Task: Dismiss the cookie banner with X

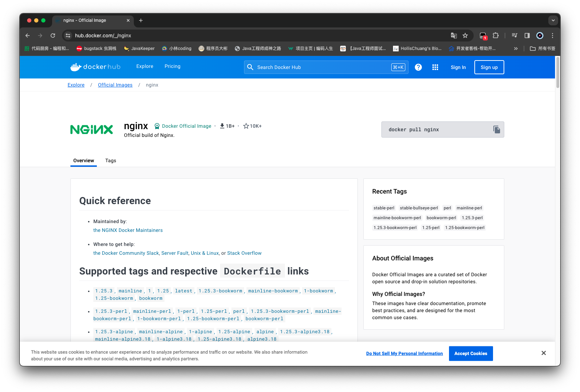Action: click(544, 353)
